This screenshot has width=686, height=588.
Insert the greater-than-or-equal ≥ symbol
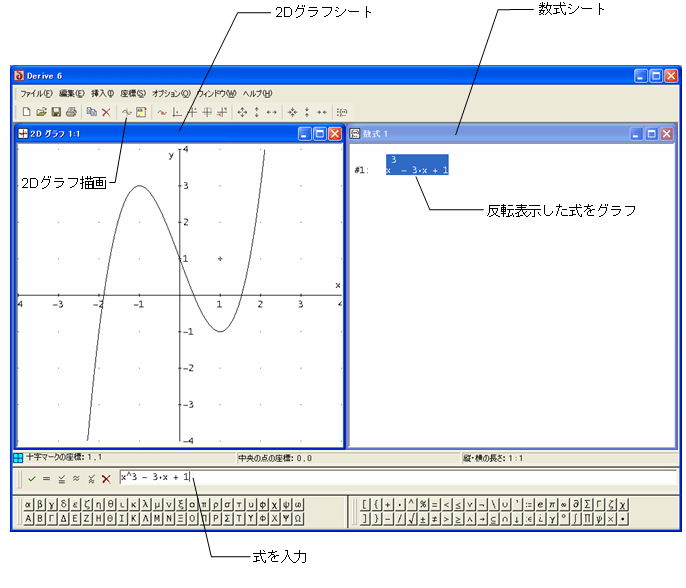(460, 519)
